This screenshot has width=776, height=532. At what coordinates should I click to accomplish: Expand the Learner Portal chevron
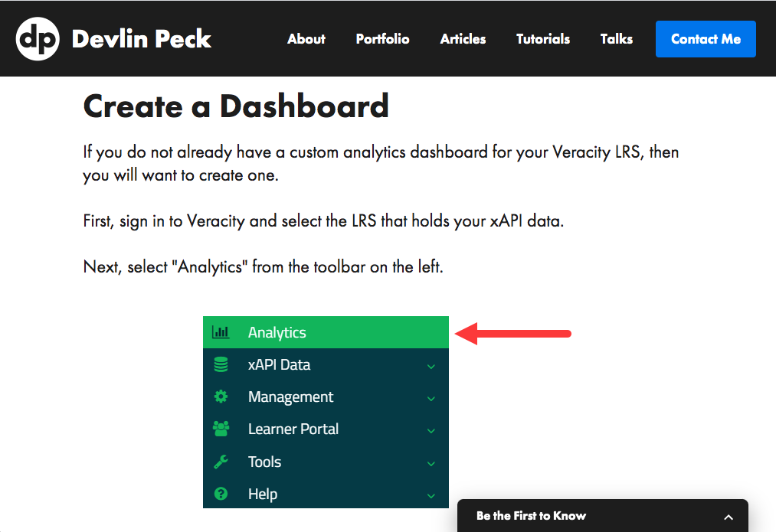coord(431,431)
